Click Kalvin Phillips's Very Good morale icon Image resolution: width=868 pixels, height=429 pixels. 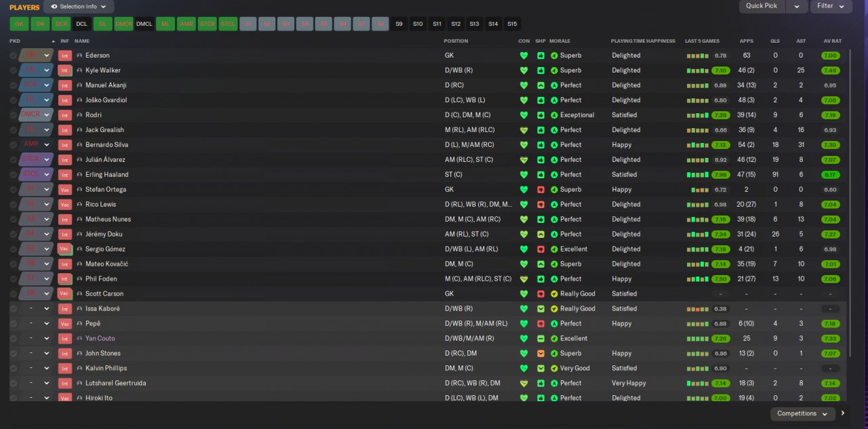[x=554, y=369]
